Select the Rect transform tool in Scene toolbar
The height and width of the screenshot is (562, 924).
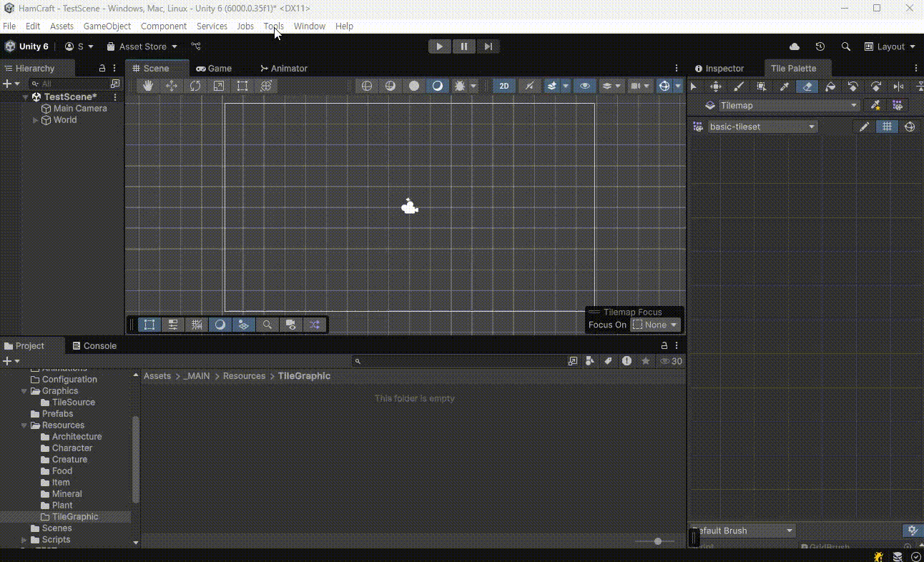242,86
